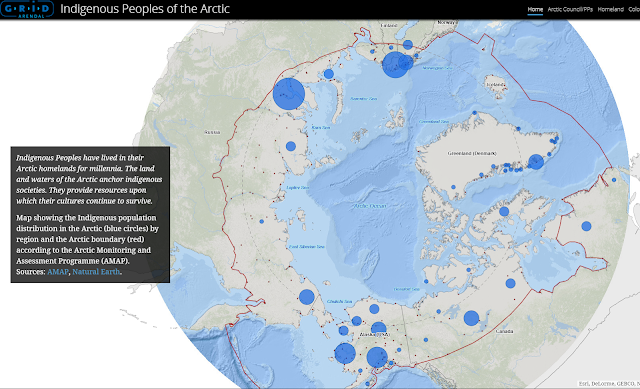This screenshot has height=389, width=640.
Task: Open the Home tab
Action: (535, 9)
